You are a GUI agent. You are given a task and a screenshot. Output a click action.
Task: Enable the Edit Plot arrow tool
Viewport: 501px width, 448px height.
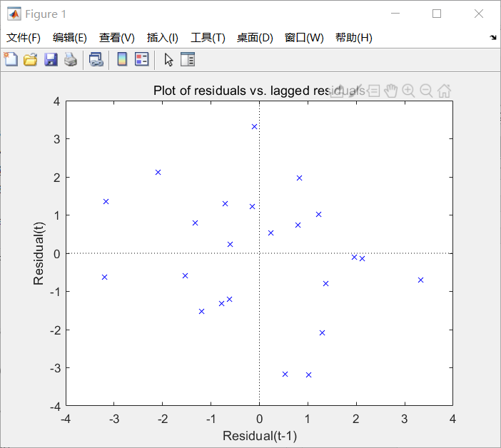click(x=168, y=60)
